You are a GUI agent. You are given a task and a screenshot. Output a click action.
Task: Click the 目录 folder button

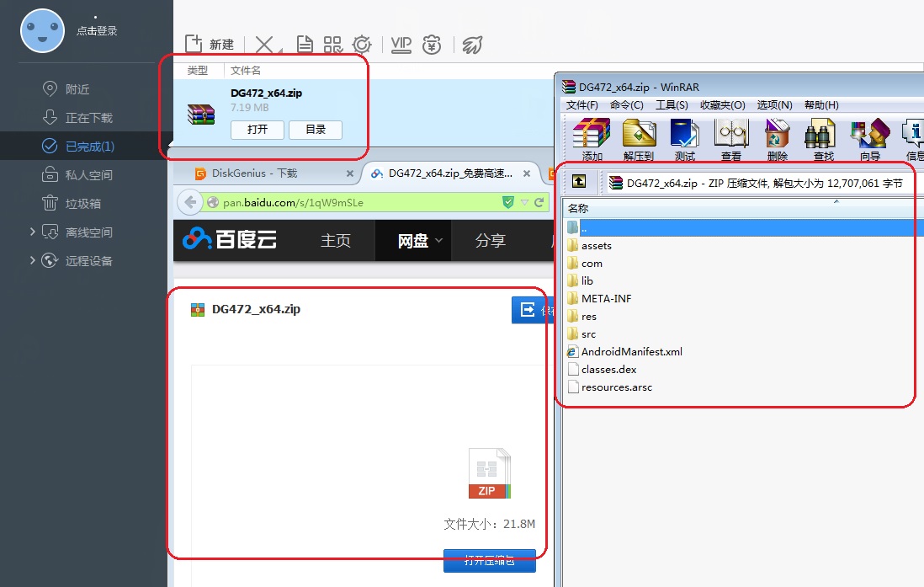[316, 130]
